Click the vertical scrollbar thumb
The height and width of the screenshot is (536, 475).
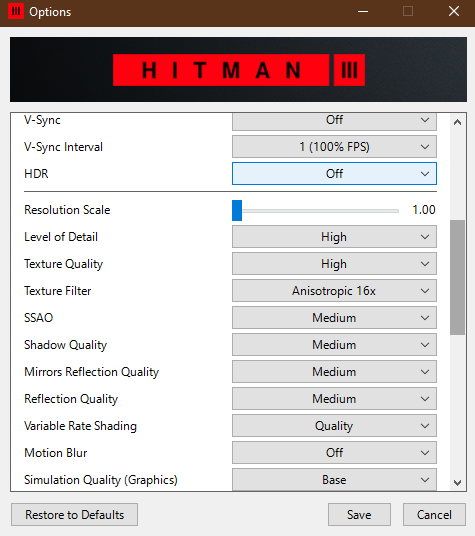(457, 277)
